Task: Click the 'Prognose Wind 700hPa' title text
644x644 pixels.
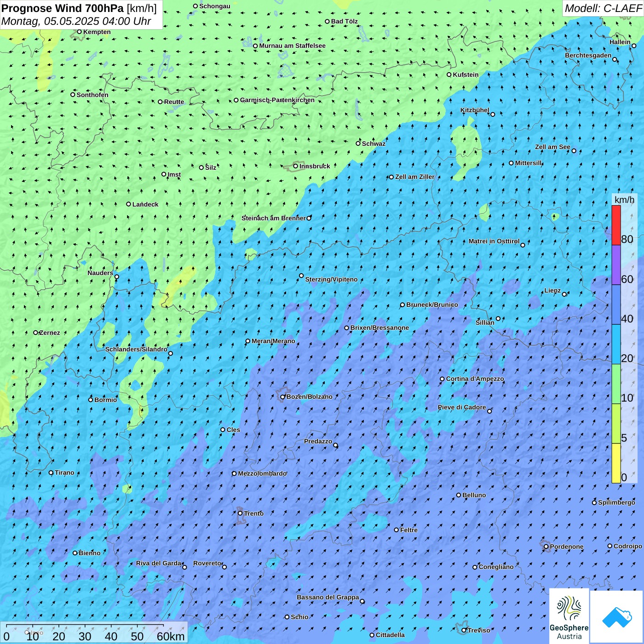Action: click(x=63, y=8)
